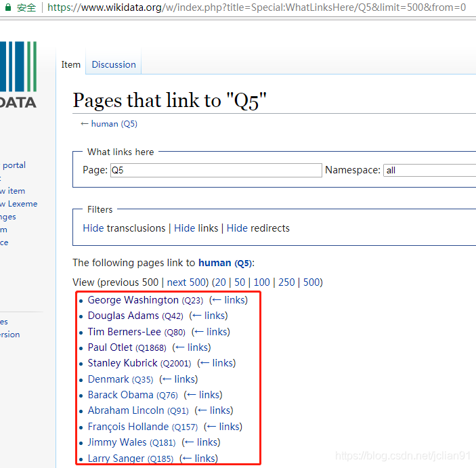Viewport: 476px width, 468px height.
Task: Toggle Hide transclusions filter
Action: 124,228
